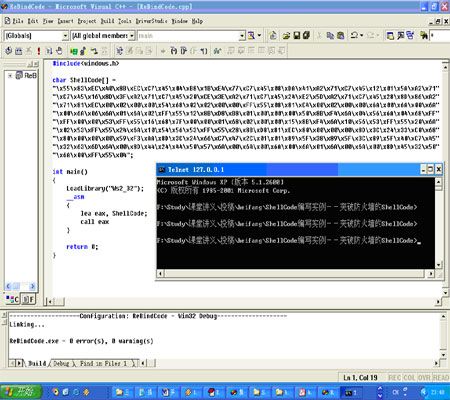Click the editor vertical scrollbar down arrow
The height and width of the screenshot is (400, 450).
pyautogui.click(x=445, y=292)
